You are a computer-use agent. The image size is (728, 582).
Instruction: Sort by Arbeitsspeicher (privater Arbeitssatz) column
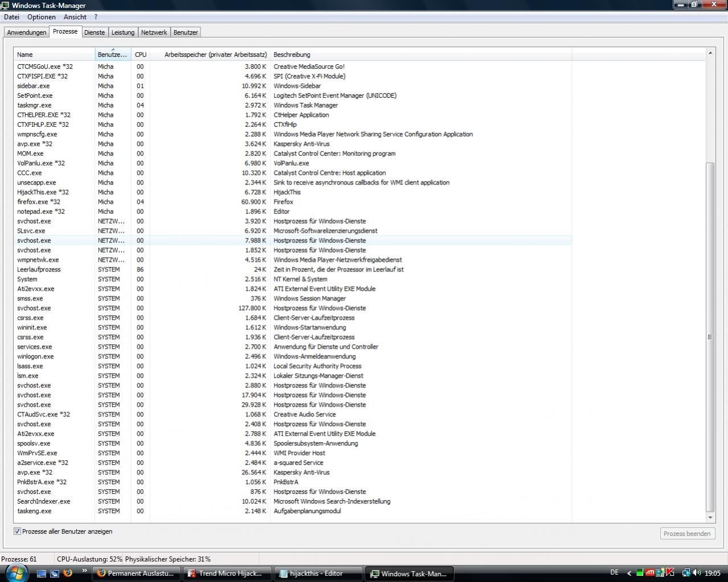[x=210, y=55]
